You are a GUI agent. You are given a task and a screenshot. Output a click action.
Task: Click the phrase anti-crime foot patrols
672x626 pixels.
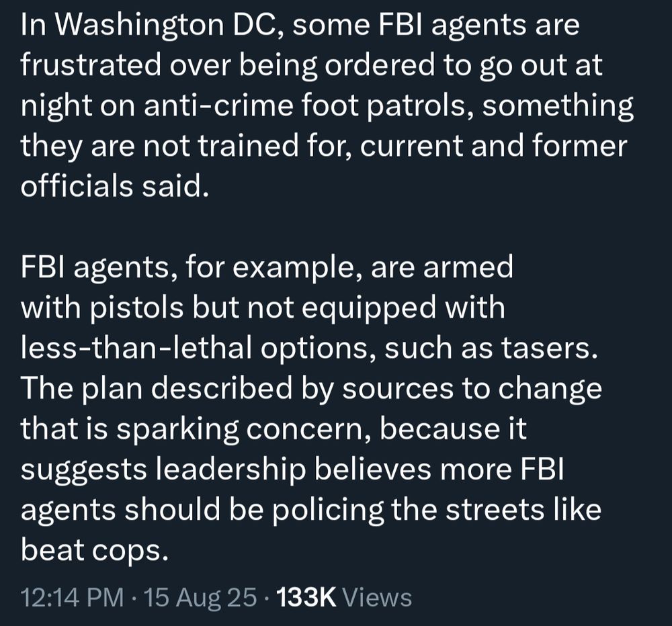pos(304,105)
